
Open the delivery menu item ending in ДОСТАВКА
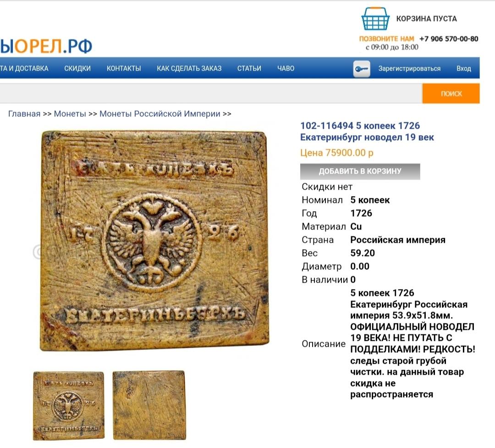click(24, 68)
